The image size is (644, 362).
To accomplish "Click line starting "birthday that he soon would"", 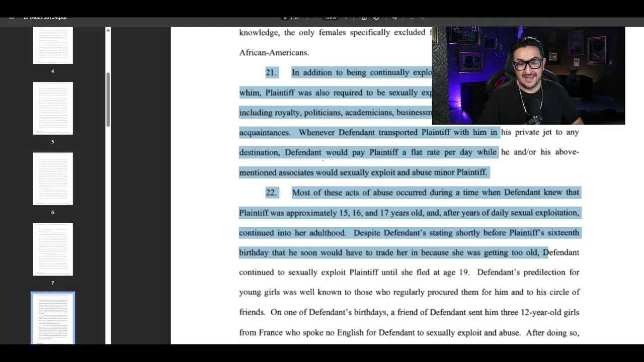I will (409, 252).
